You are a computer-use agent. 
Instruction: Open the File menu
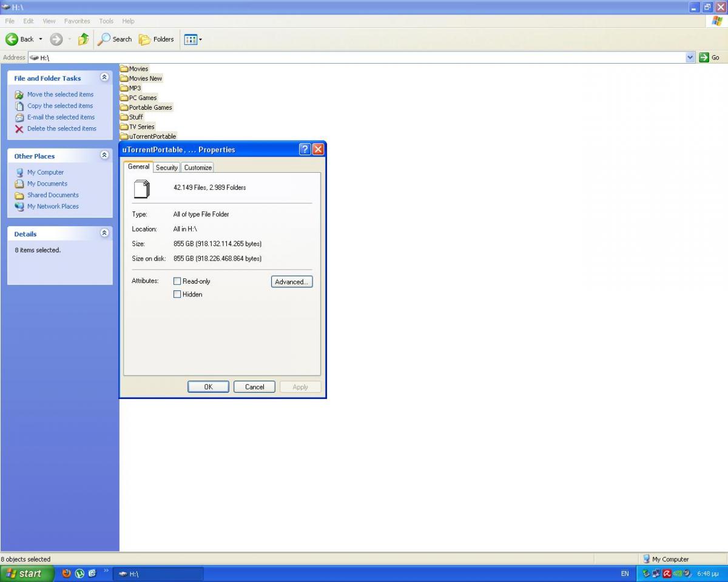click(10, 21)
